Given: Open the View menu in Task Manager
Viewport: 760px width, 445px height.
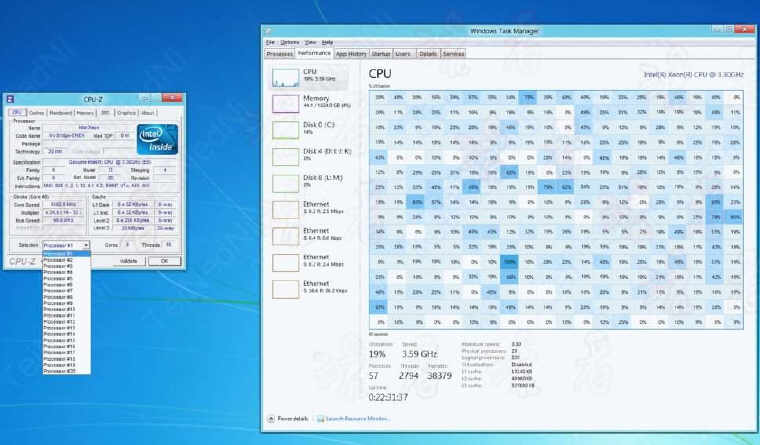Looking at the screenshot, I should tap(311, 43).
